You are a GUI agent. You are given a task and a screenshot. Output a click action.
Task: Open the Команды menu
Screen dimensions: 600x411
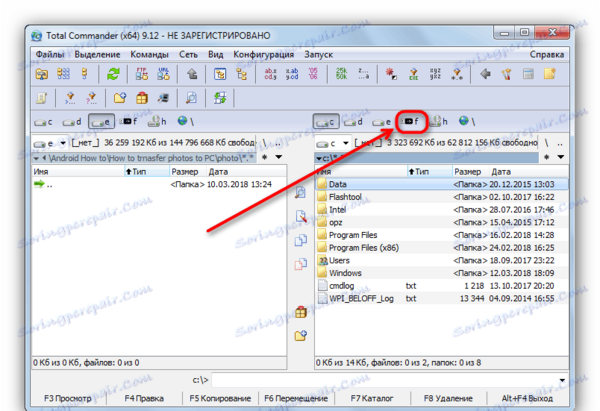pyautogui.click(x=149, y=55)
